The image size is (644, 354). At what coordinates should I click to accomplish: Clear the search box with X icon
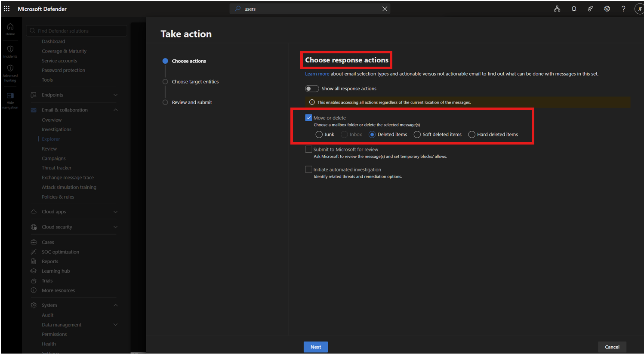coord(385,9)
